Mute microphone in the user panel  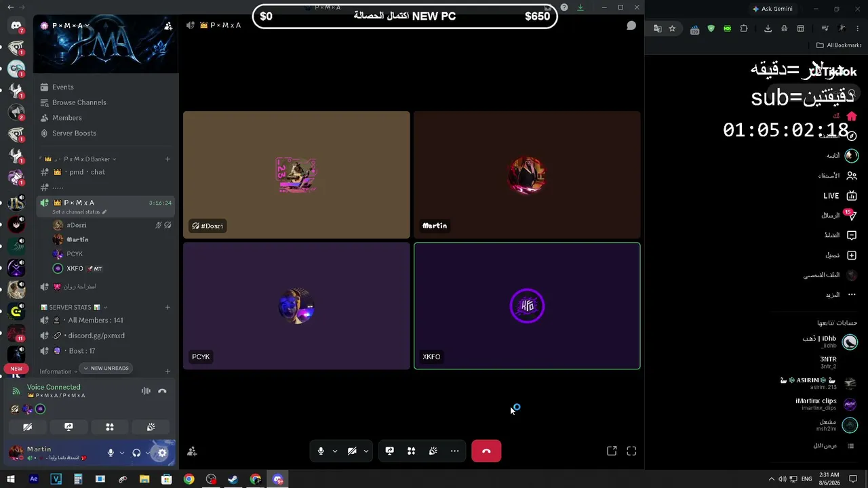(111, 453)
